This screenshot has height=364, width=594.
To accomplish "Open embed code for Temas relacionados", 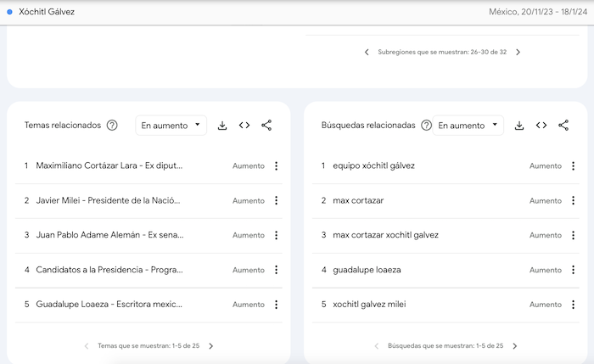I will (x=244, y=126).
